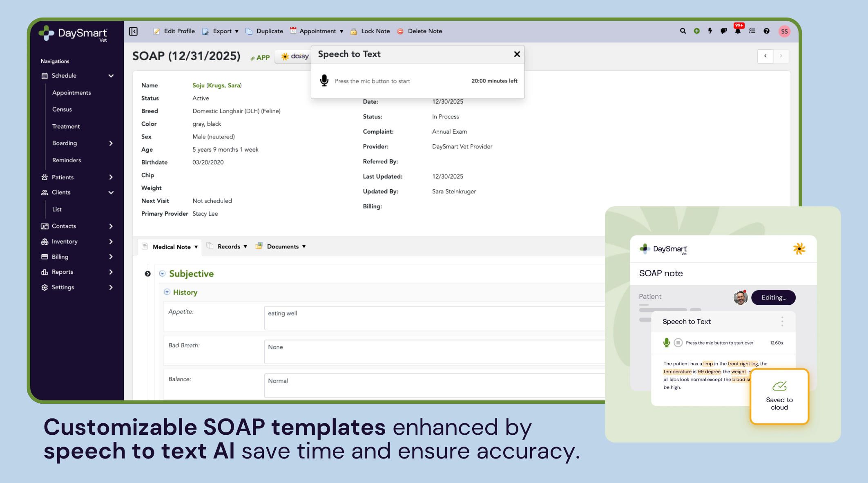Collapse the sidebar with panel toggle icon
Screen dimensions: 868x483
tap(133, 31)
